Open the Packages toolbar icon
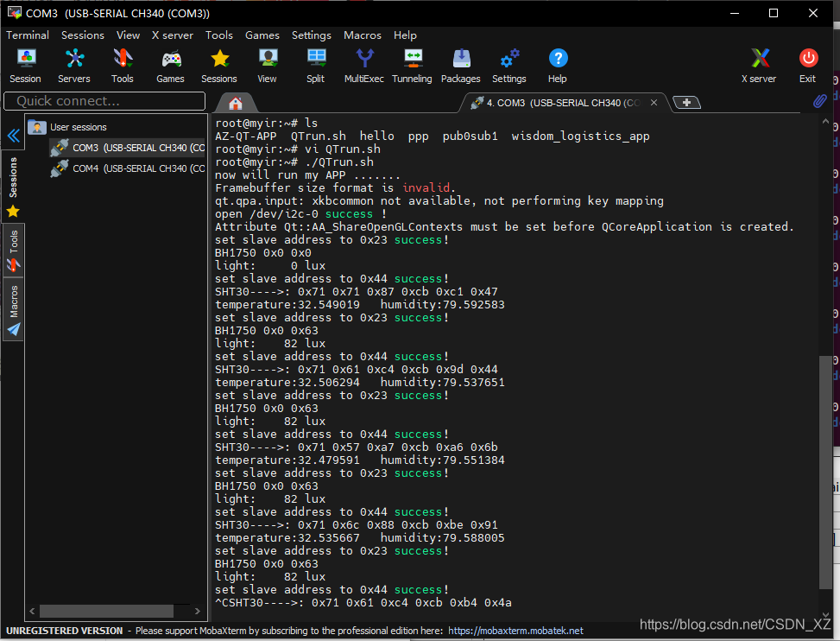 (x=461, y=66)
